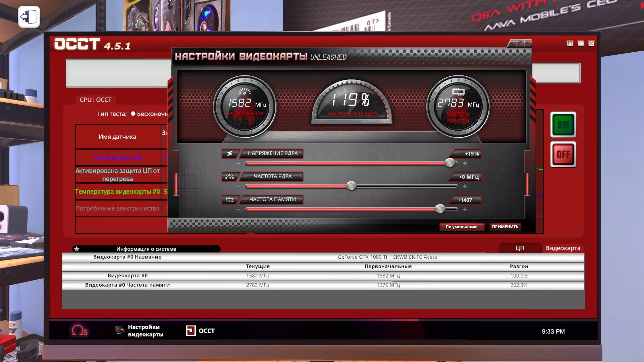
Task: Click the CPU : OCCT tab header
Action: point(96,100)
